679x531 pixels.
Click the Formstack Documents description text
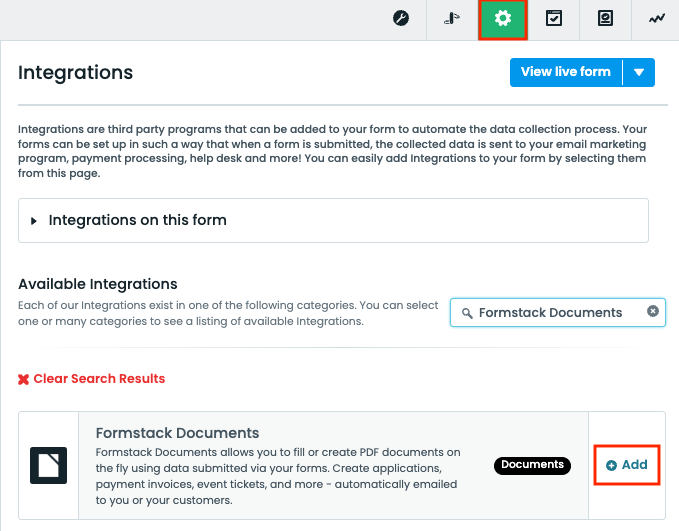point(278,476)
